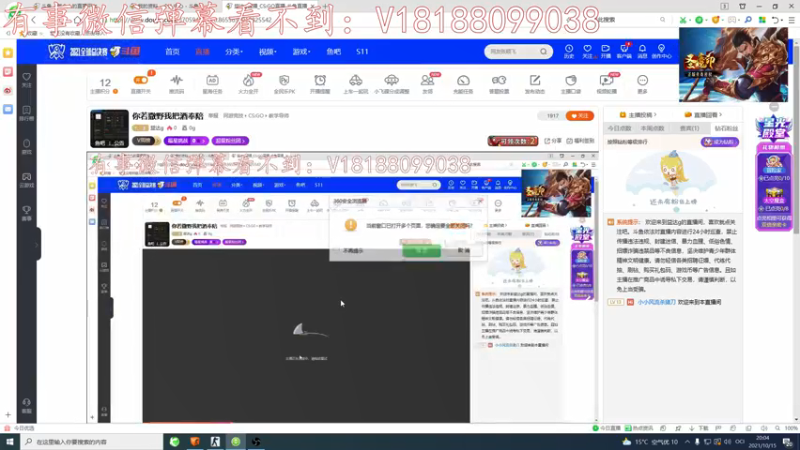Open the waveform icon next to live switch
The width and height of the screenshot is (800, 450).
[x=177, y=81]
